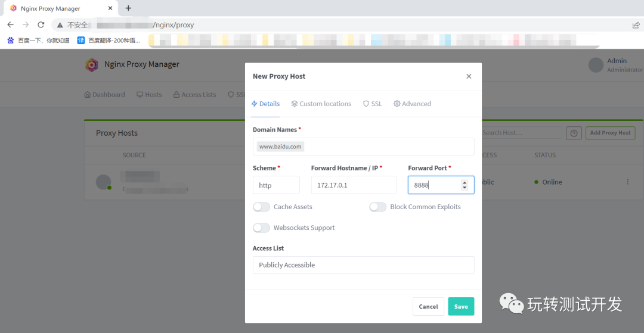The image size is (644, 333).
Task: Click the browser back arrow
Action: (11, 25)
